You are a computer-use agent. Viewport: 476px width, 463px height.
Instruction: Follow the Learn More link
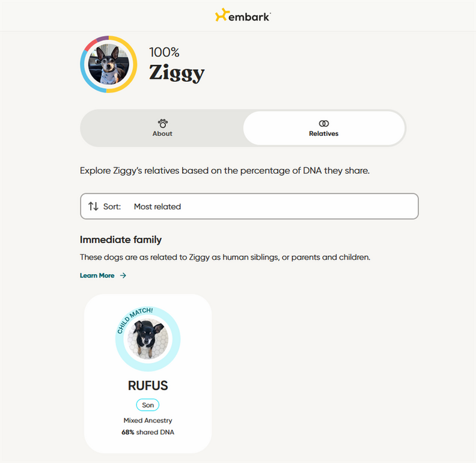click(97, 275)
